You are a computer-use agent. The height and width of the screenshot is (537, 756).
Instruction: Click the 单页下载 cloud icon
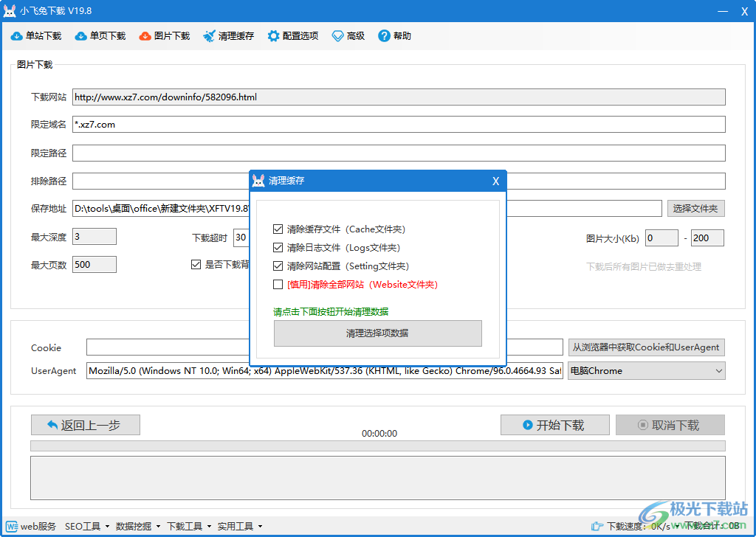point(80,36)
